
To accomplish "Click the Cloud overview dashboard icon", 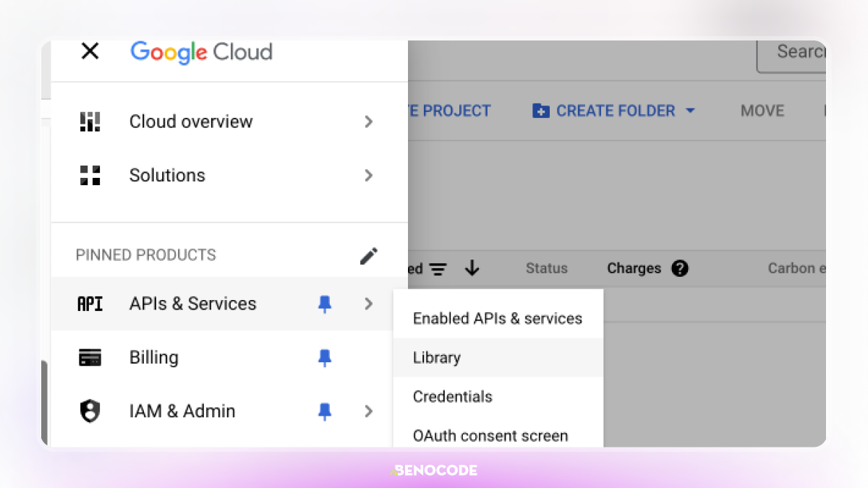I will [x=90, y=121].
